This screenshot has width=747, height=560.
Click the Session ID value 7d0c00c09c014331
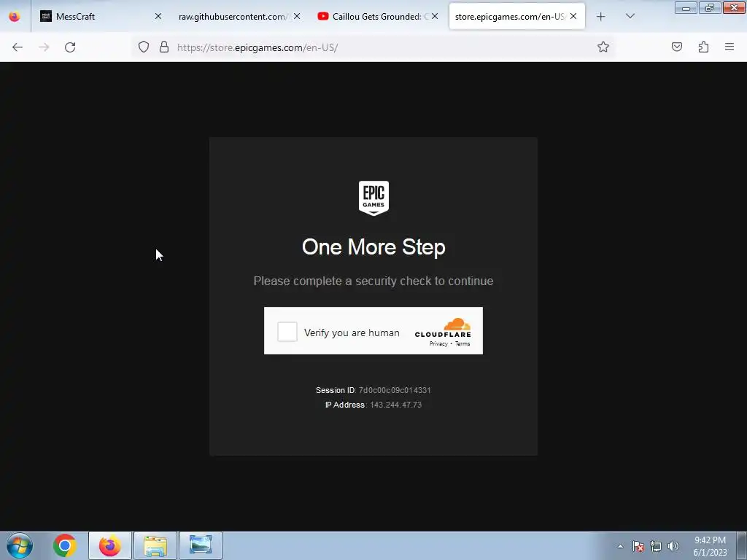coord(395,390)
